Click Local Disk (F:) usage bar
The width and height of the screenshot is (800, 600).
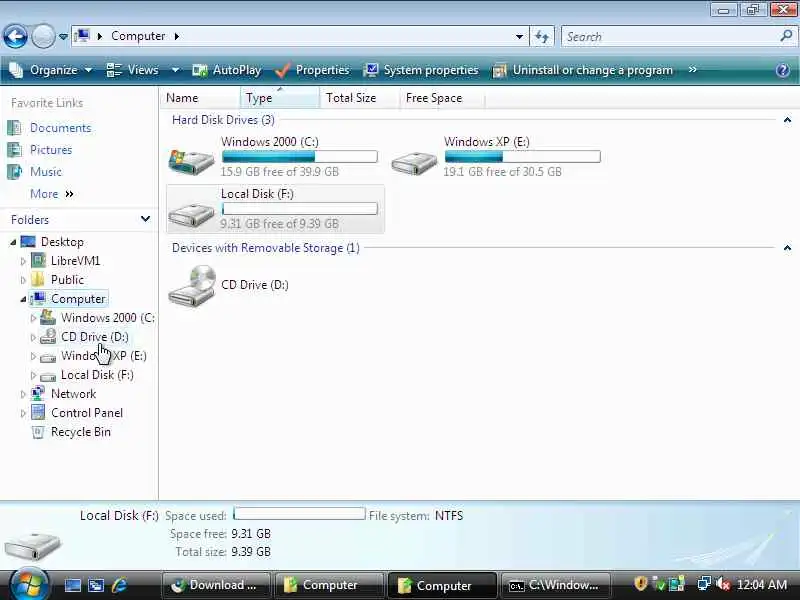(300, 209)
